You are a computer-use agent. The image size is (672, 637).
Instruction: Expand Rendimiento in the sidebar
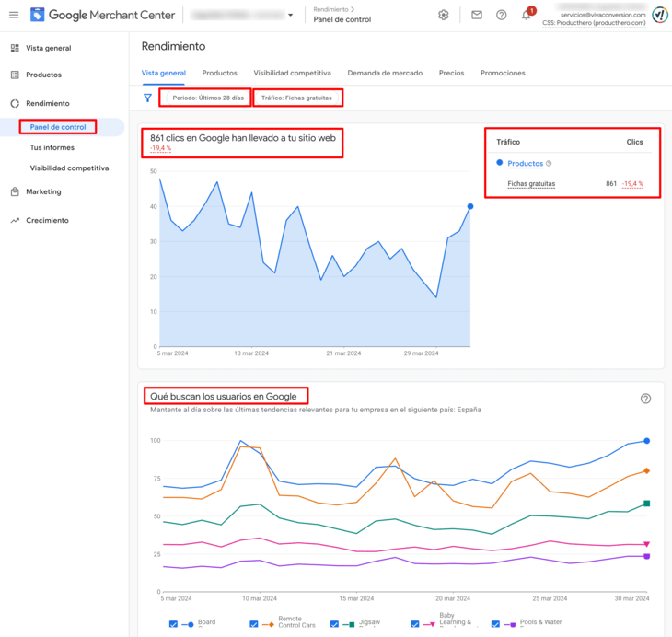48,103
